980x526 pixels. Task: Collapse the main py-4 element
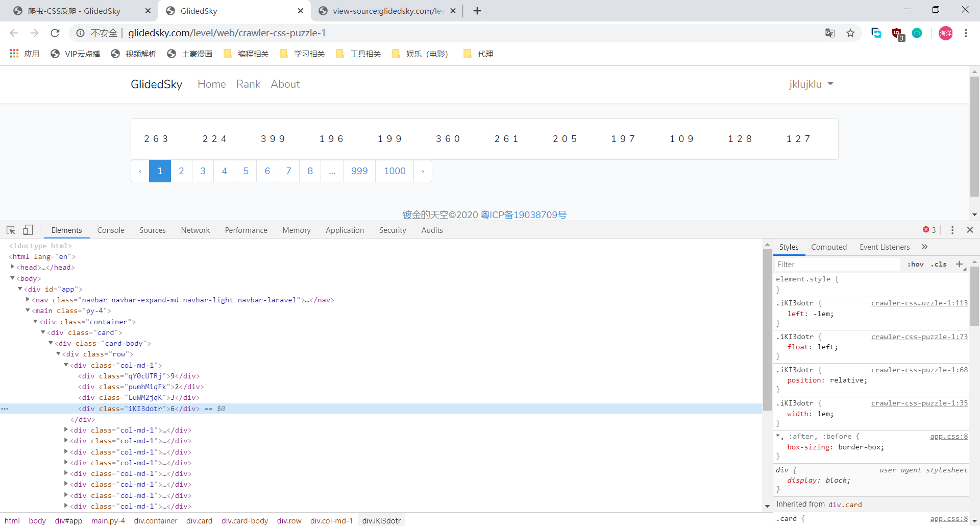point(28,310)
